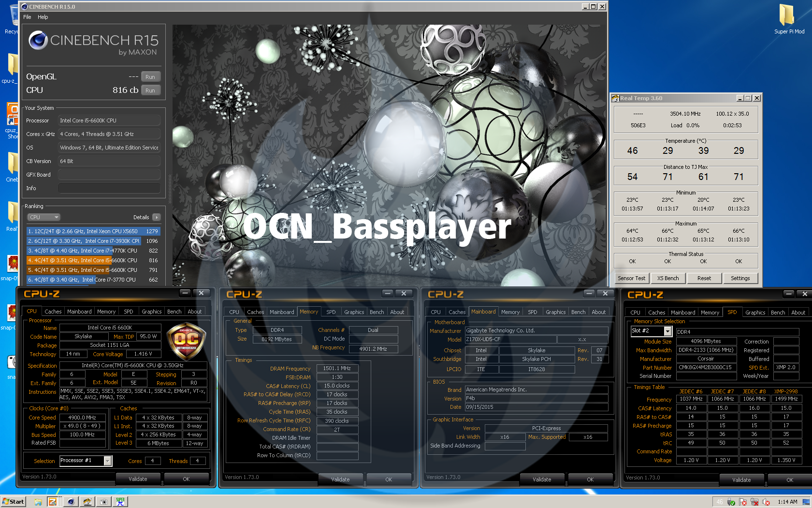Viewport: 812px width, 508px height.
Task: Minimize the first CPU-Z CPU window
Action: pos(185,293)
